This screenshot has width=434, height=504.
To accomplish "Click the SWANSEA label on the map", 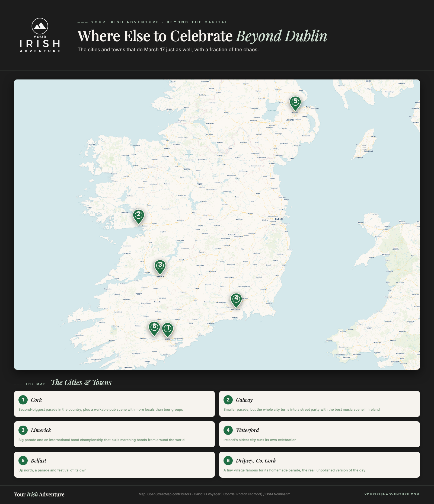I will [x=395, y=362].
